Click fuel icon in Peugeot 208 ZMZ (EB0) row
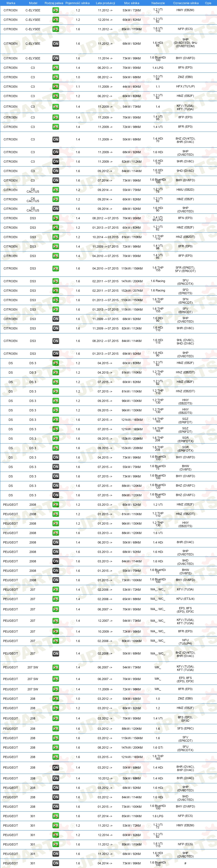The image size is (217, 868). [x=55, y=699]
